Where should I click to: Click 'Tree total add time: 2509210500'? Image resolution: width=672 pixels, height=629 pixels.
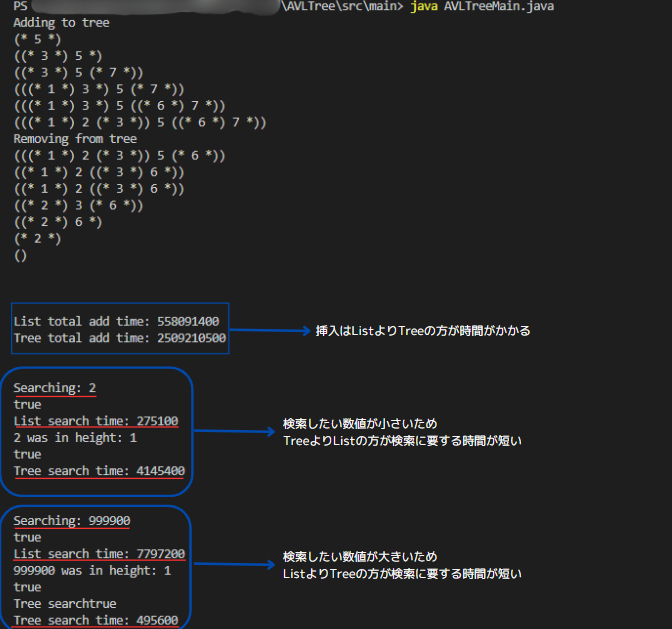click(120, 338)
